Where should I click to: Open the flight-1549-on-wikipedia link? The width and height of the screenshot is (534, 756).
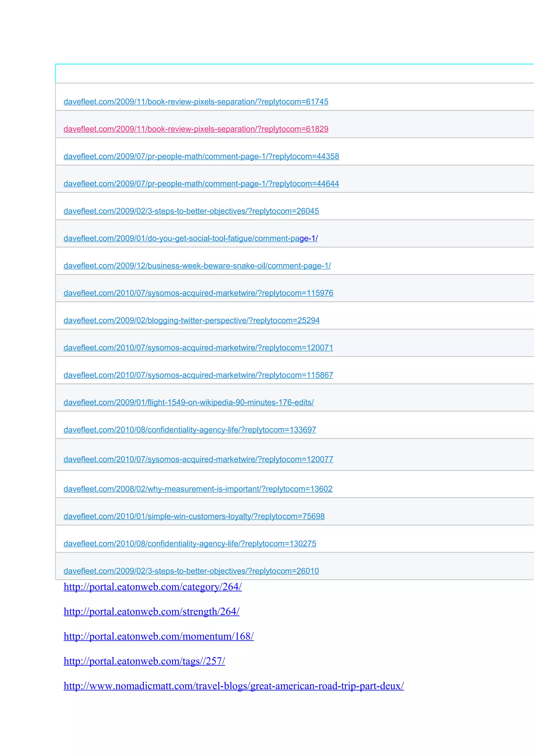pyautogui.click(x=189, y=402)
